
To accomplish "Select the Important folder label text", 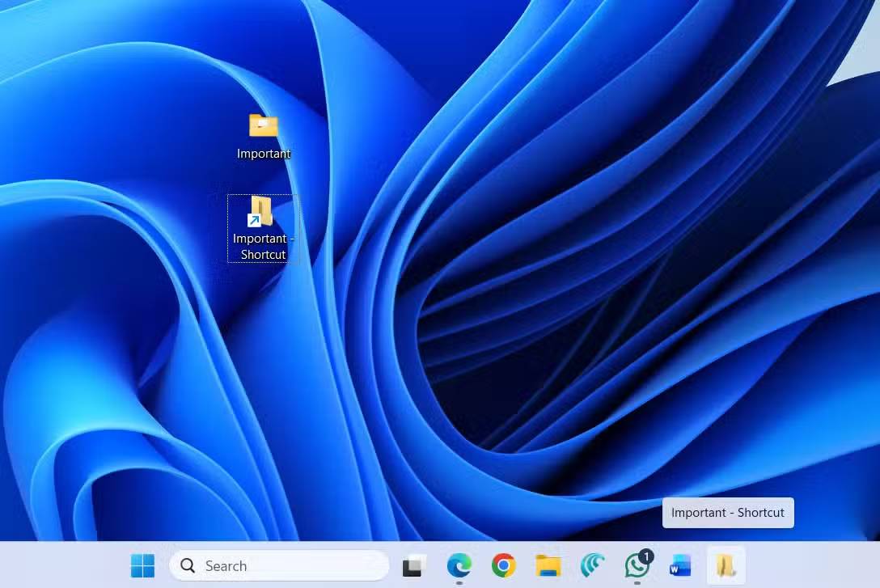I will point(264,154).
